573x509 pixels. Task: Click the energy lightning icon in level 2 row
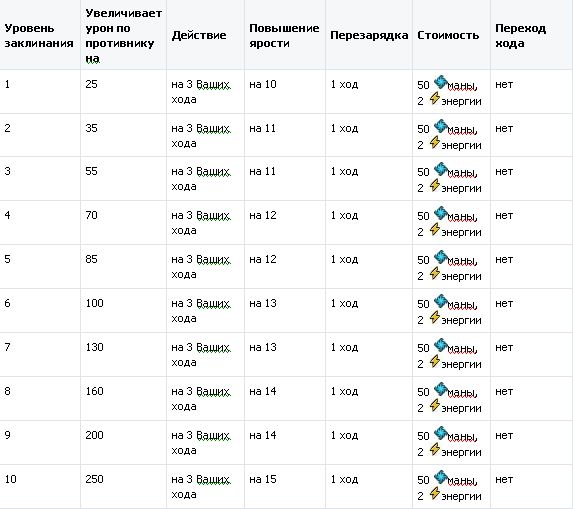(x=435, y=143)
